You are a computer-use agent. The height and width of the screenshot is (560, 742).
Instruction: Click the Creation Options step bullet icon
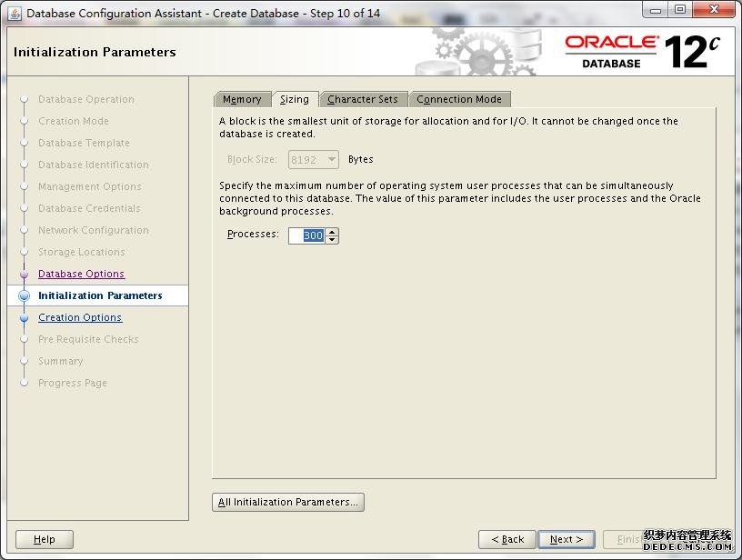click(25, 318)
